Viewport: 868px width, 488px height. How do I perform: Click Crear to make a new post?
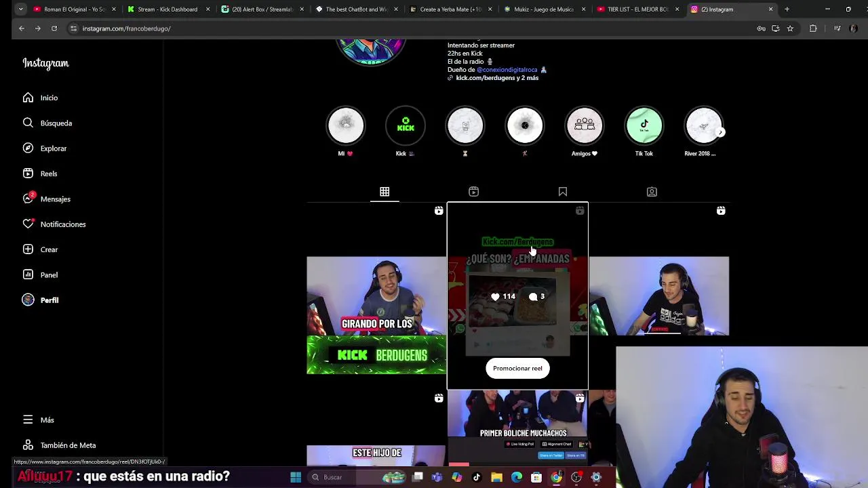[40, 249]
